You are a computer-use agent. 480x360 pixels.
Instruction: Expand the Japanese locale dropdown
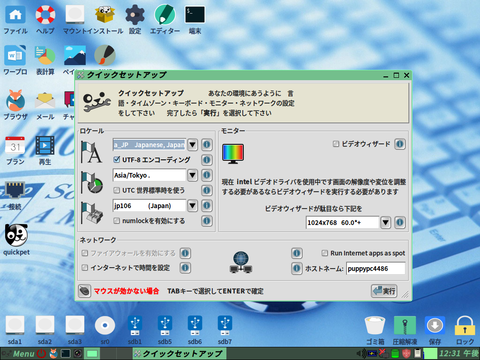pyautogui.click(x=192, y=145)
